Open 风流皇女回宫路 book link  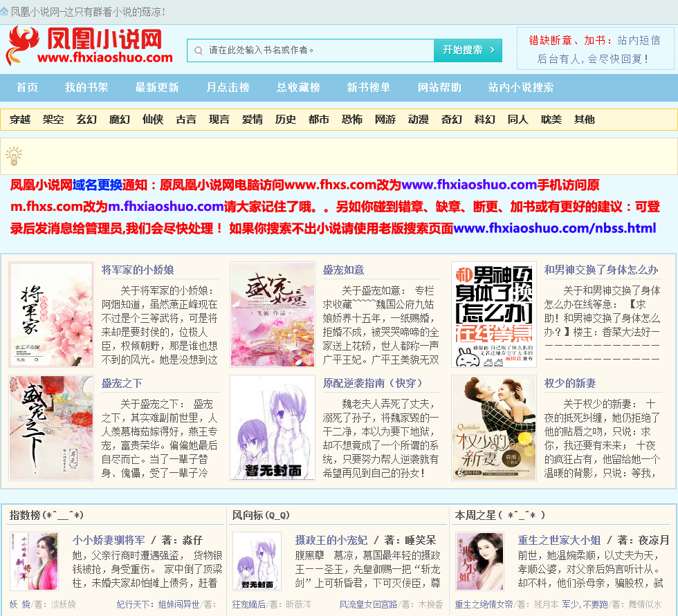tap(368, 604)
